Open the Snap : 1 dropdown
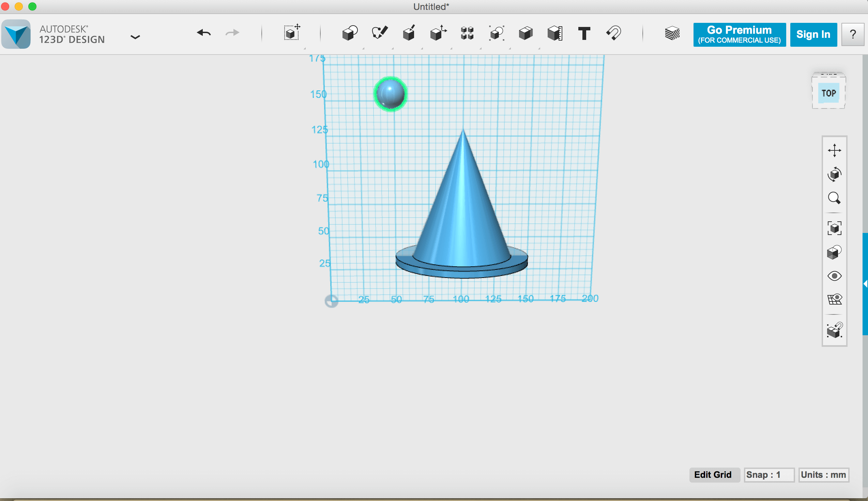868x501 pixels. pyautogui.click(x=769, y=475)
